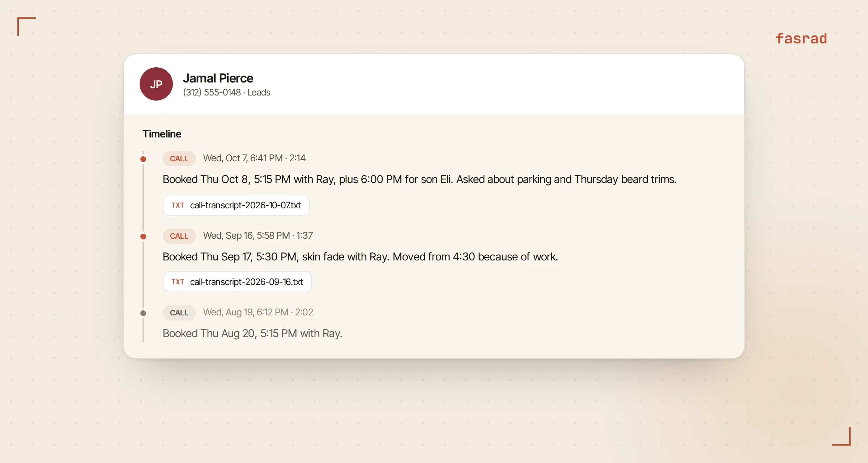
Task: Click the Timeline heading
Action: (x=162, y=134)
